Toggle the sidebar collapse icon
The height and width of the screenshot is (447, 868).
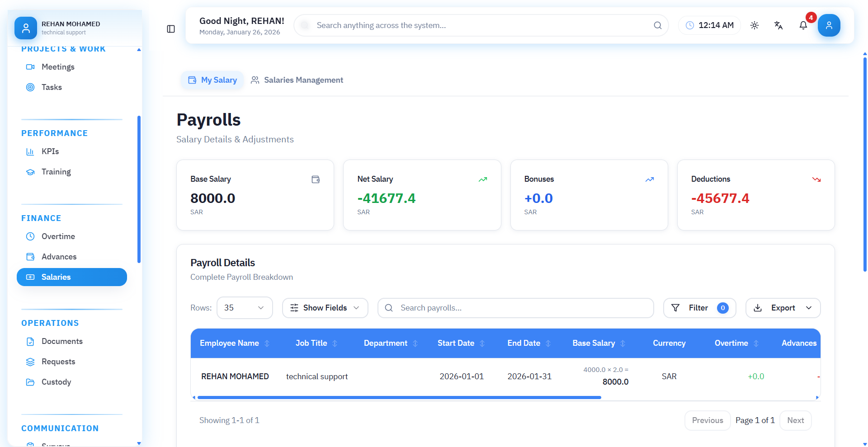tap(171, 29)
